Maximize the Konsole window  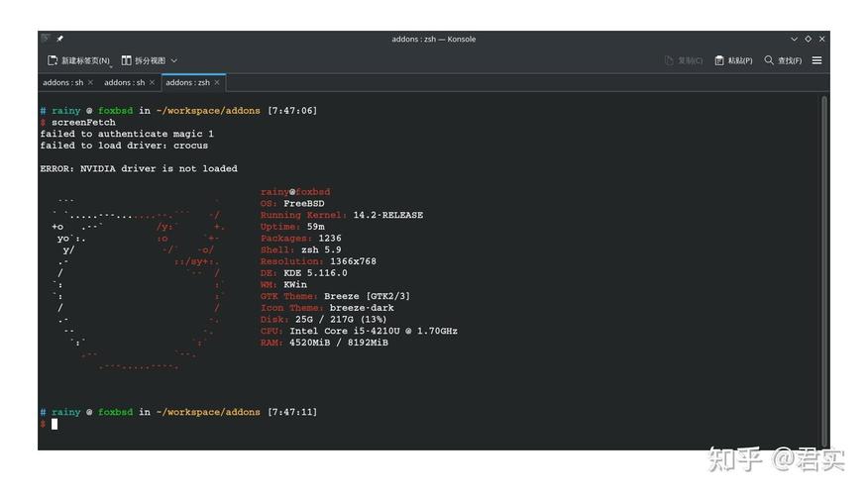[809, 39]
